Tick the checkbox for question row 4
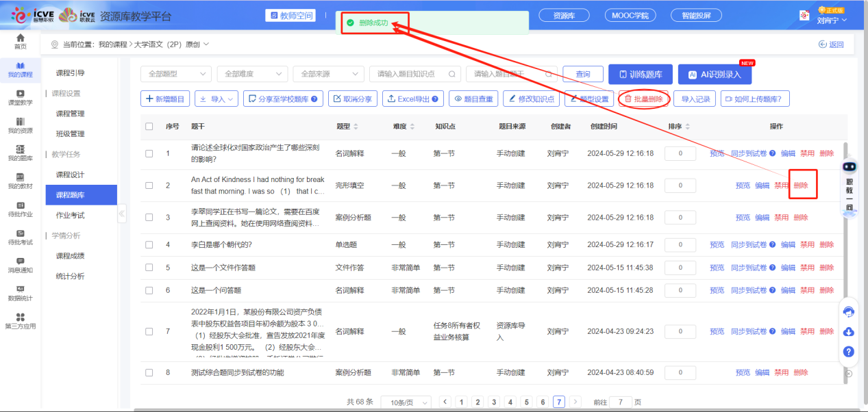 (x=149, y=245)
